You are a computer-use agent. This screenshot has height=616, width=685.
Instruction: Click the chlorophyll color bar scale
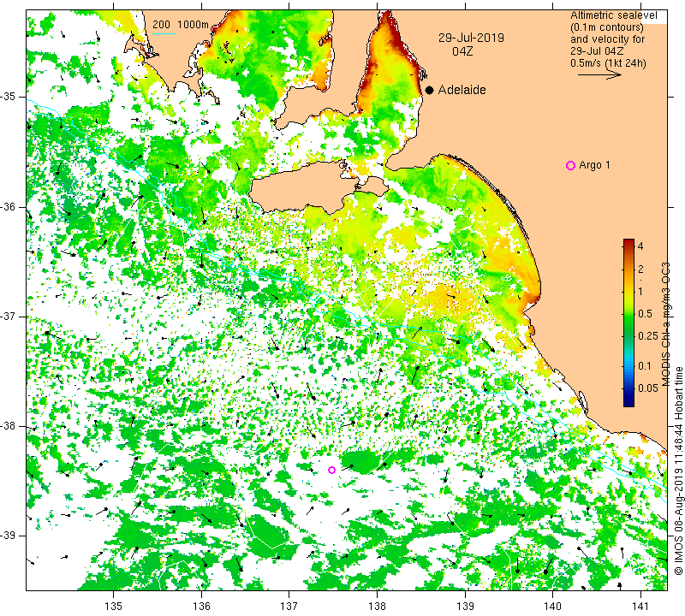(x=628, y=323)
